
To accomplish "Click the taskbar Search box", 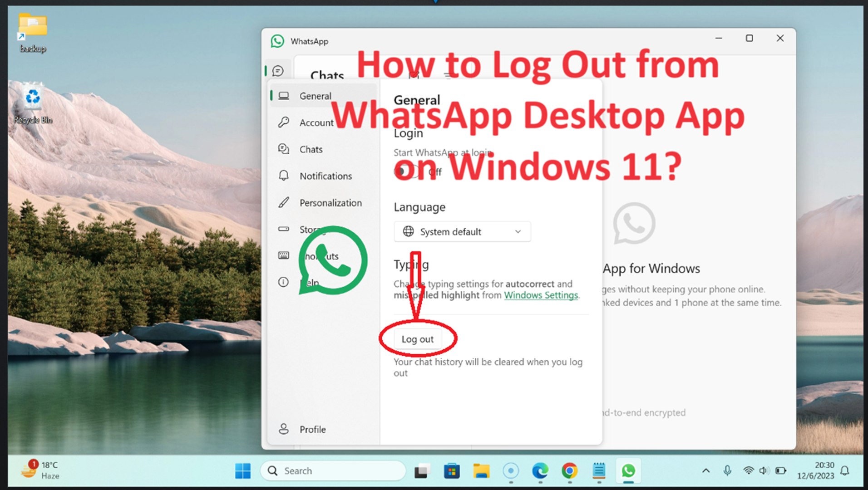I will (333, 471).
